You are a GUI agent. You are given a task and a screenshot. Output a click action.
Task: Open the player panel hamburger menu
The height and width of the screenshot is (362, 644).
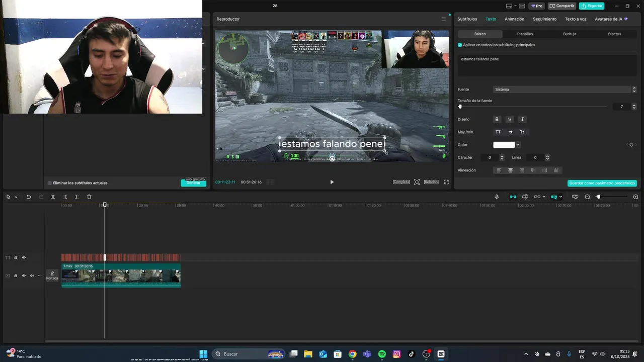(444, 19)
